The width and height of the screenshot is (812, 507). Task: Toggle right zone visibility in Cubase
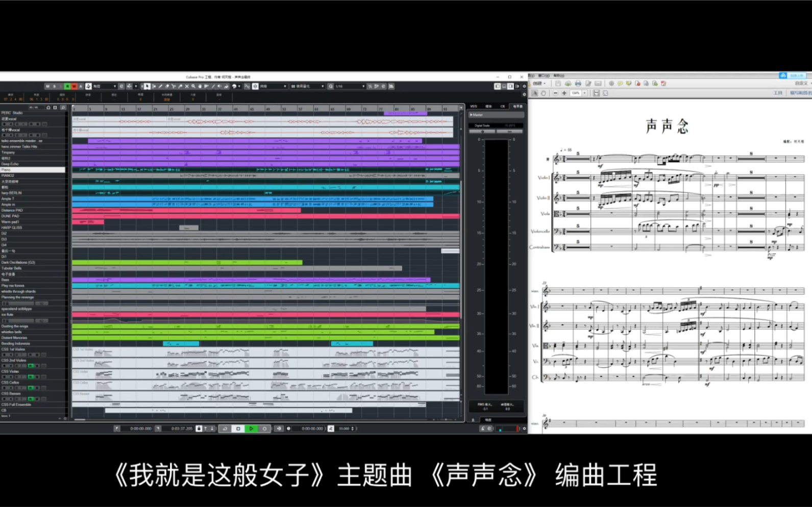point(510,86)
